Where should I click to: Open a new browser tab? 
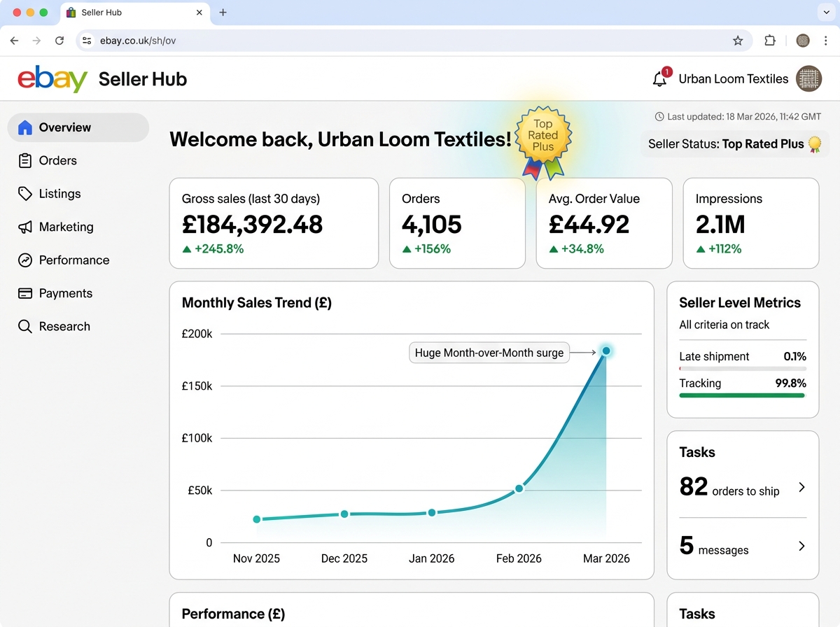coord(223,12)
